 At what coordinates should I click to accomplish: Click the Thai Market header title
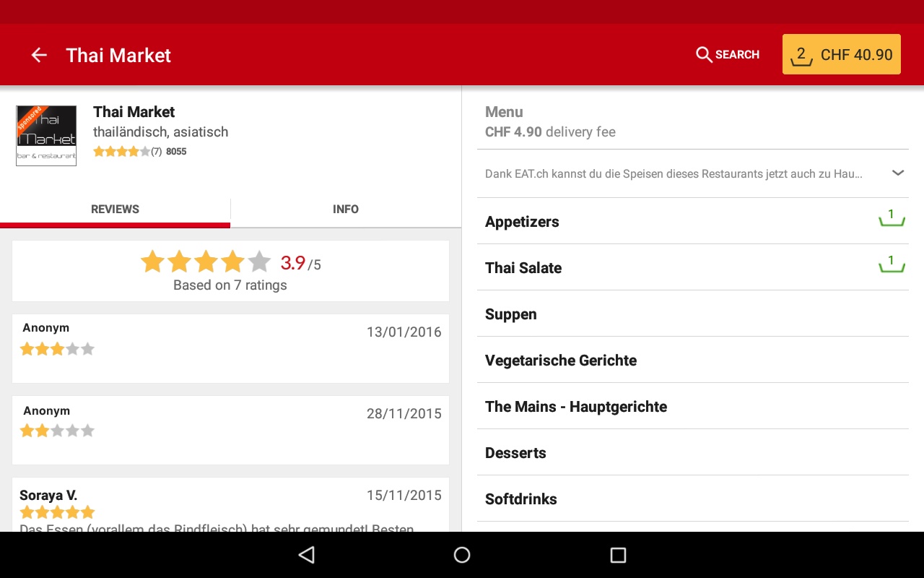point(118,56)
